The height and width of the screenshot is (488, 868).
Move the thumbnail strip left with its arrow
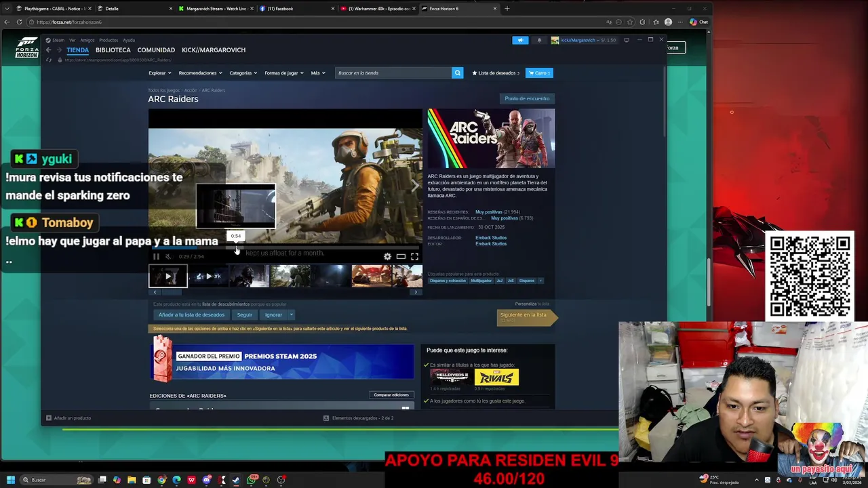click(x=155, y=292)
